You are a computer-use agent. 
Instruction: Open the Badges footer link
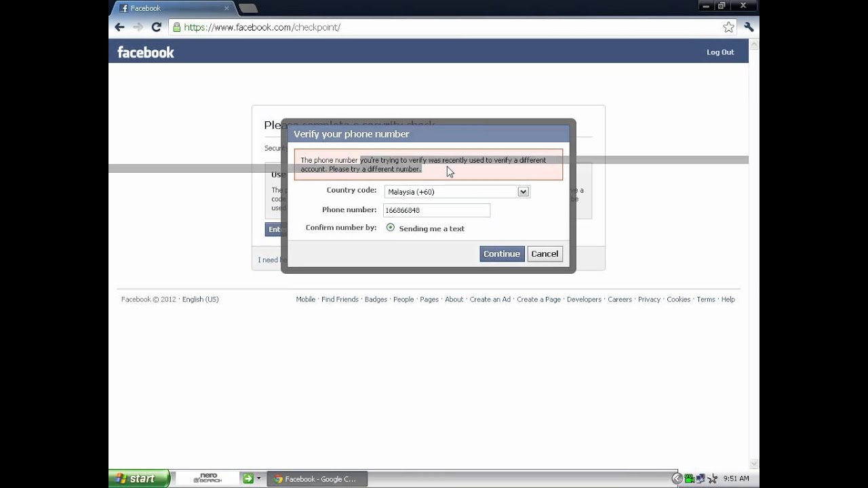point(376,299)
